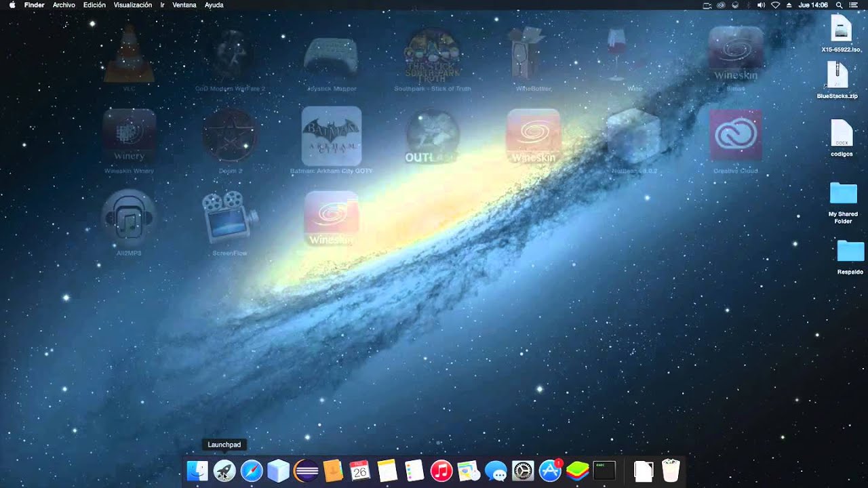Open the Visualización menu
This screenshot has width=868, height=488.
point(133,5)
